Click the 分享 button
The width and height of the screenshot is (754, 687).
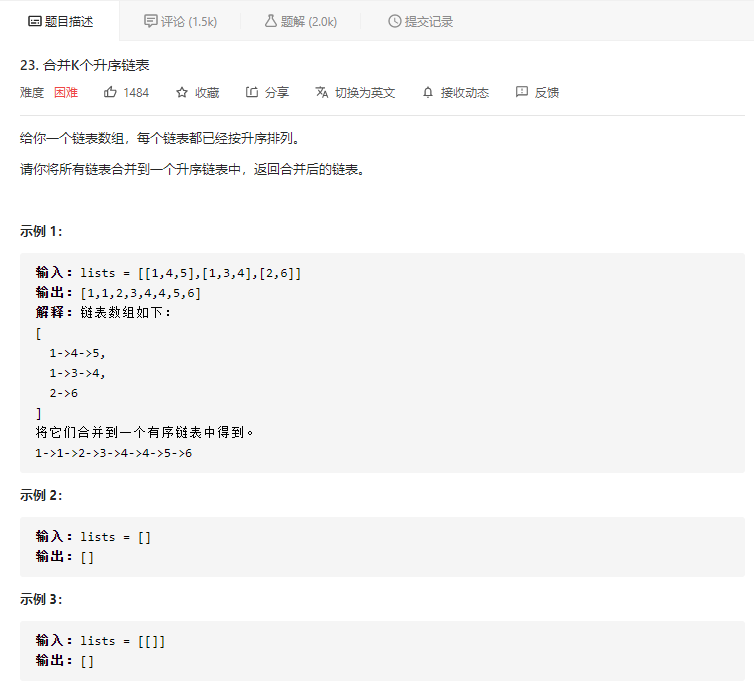tap(267, 92)
